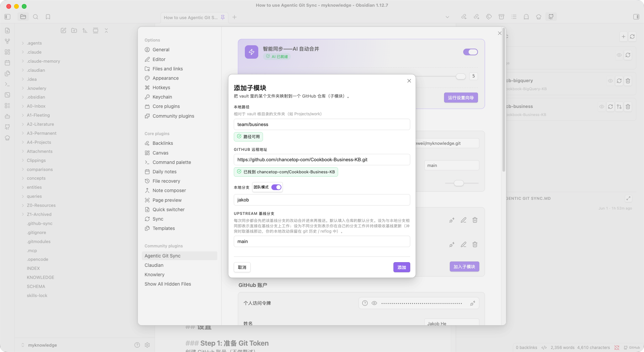Click the chef hat icon in left ribbon
Viewport: 644px width, 352px height.
pyautogui.click(x=7, y=138)
